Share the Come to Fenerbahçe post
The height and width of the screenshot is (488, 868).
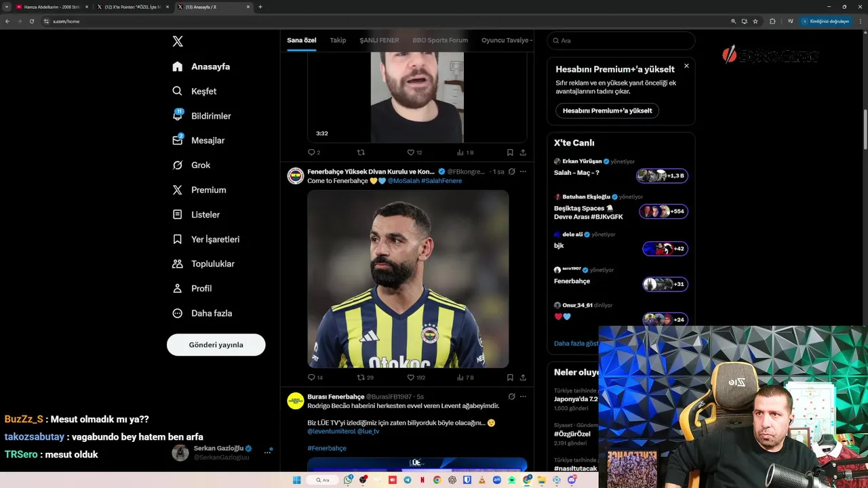click(523, 378)
